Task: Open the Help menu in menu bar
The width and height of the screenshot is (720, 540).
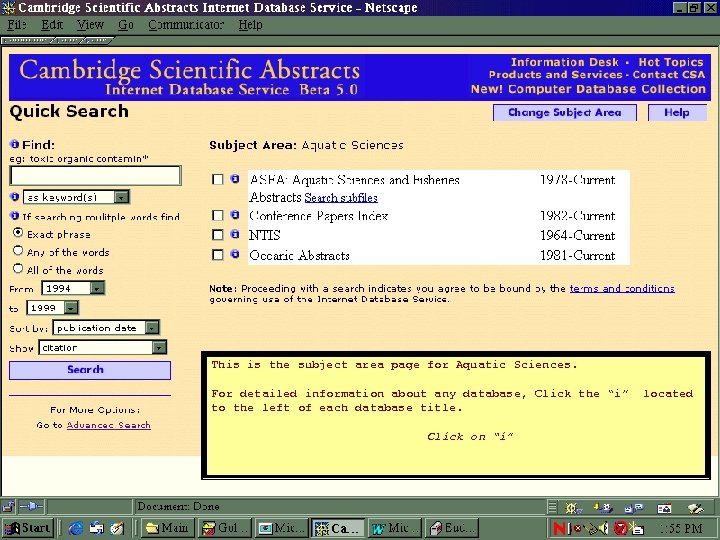Action: pyautogui.click(x=250, y=24)
